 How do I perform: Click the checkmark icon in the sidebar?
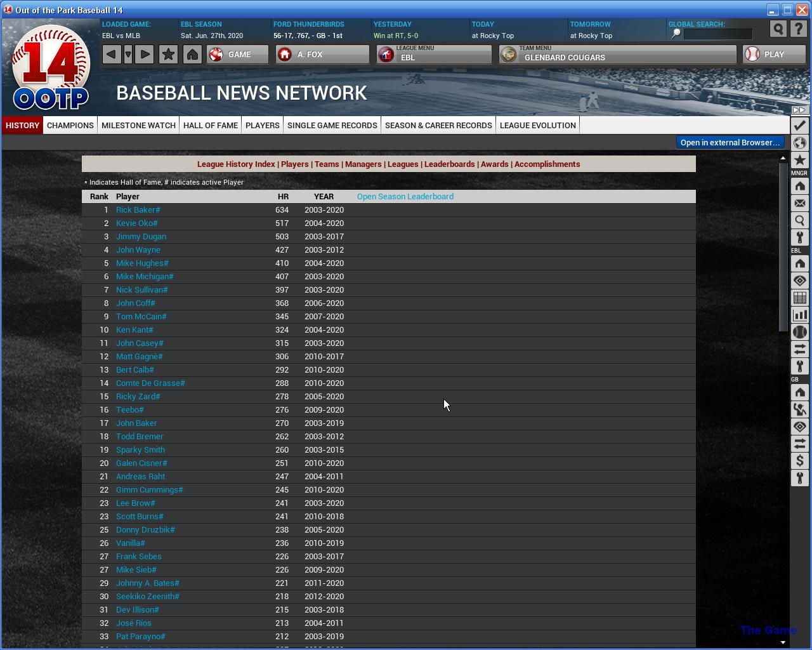[799, 126]
